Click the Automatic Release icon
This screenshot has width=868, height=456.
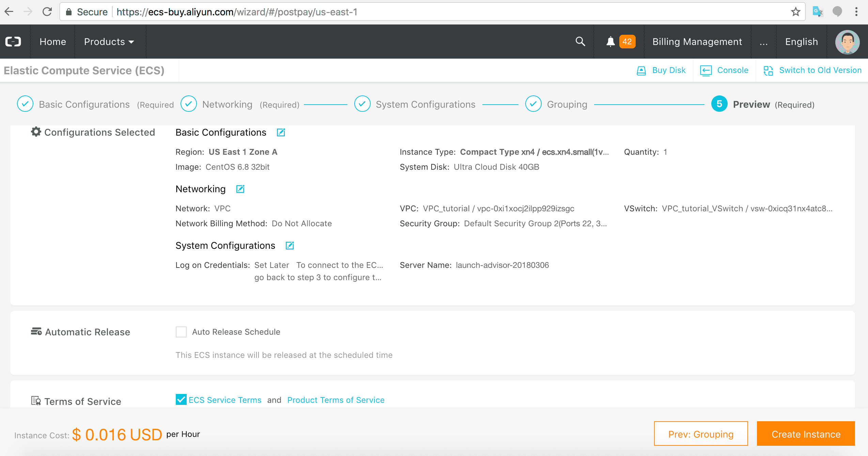(x=36, y=331)
